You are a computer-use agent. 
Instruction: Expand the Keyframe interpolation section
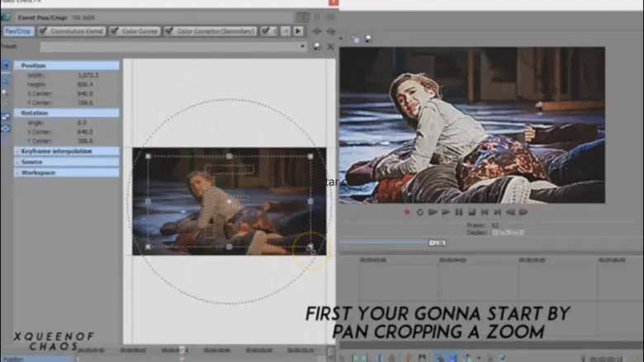[x=56, y=152]
